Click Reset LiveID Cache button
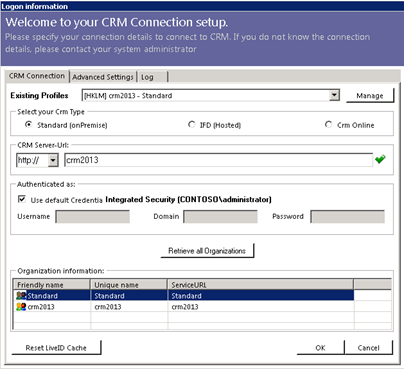 tap(56, 348)
